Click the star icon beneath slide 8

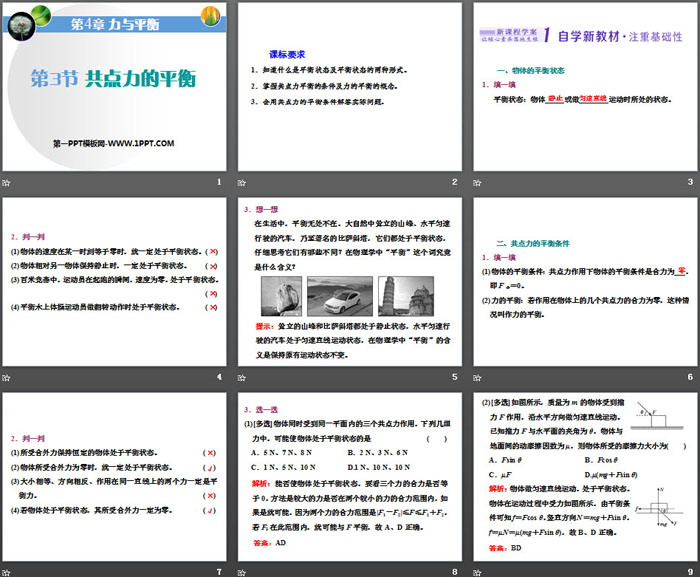243,568
